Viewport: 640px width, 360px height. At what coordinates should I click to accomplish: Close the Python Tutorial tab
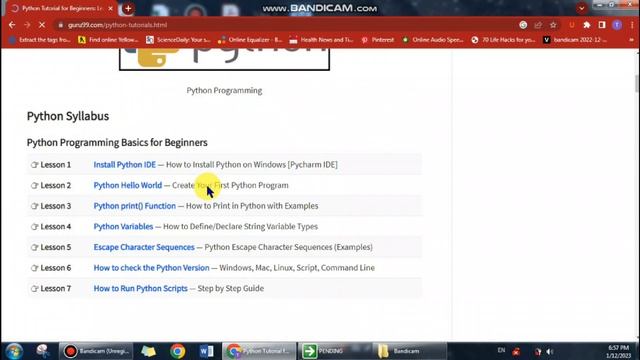tap(110, 8)
